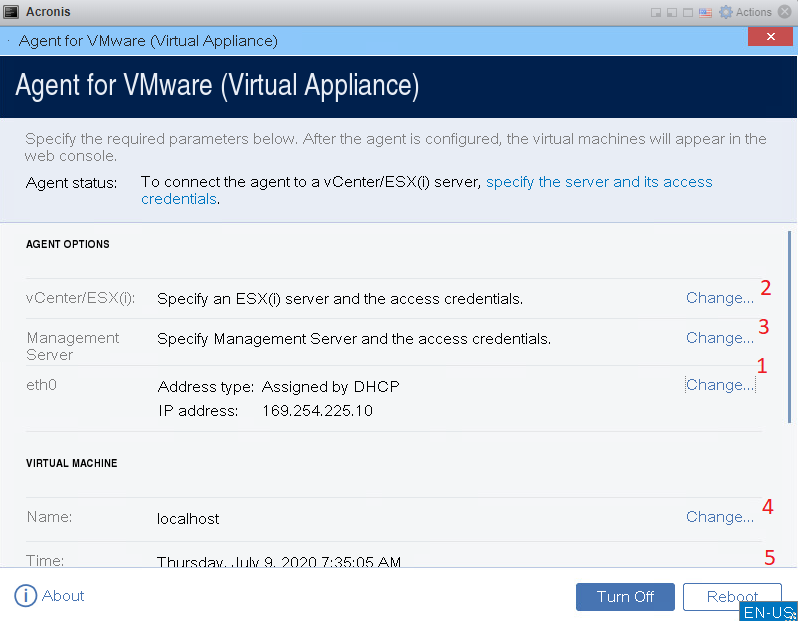This screenshot has width=798, height=621.
Task: Click Change for eth0 network settings
Action: pos(720,385)
